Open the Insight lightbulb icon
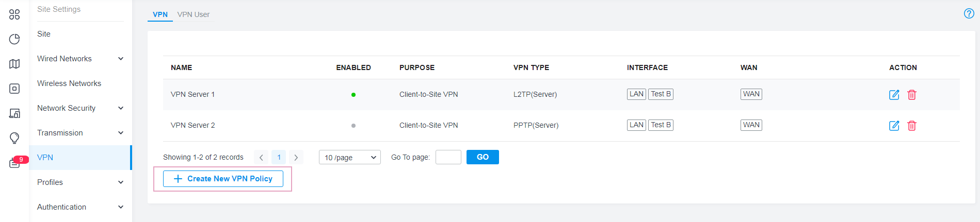980x222 pixels. (14, 138)
